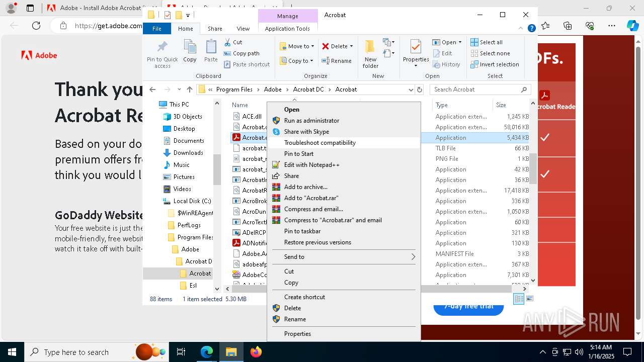
Task: Choose Delete from context menu
Action: click(344, 308)
